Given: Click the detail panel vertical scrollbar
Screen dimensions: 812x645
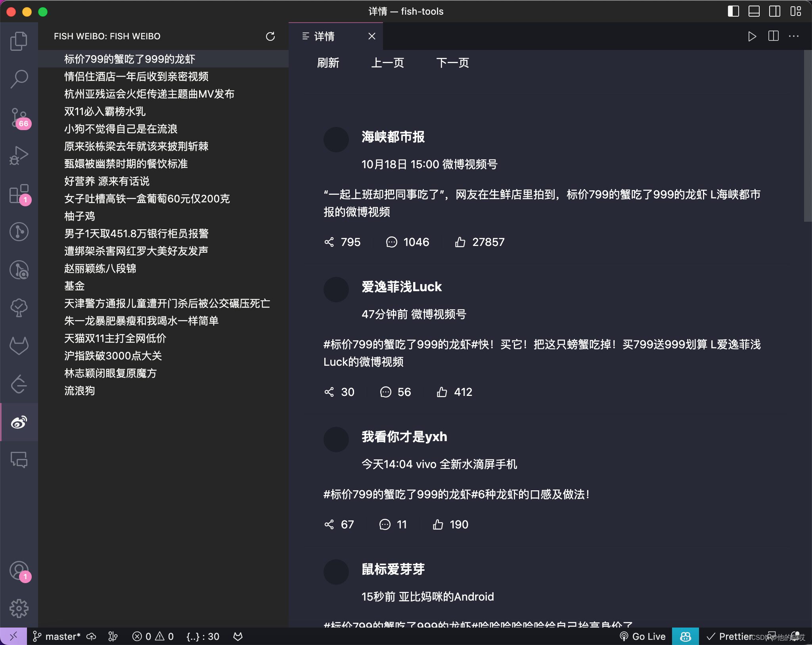Looking at the screenshot, I should point(808,136).
